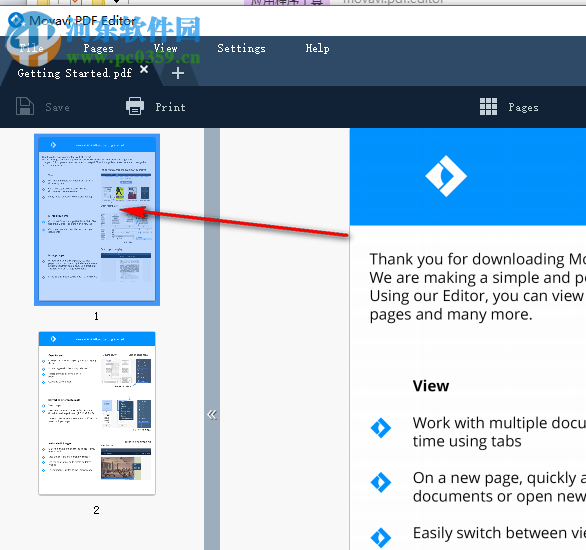Click the 'time using tabs' text
586x550 pixels.
467,441
